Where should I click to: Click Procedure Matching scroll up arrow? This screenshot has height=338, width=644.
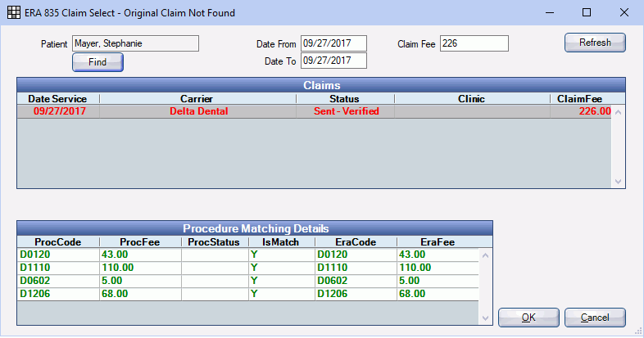coord(485,255)
